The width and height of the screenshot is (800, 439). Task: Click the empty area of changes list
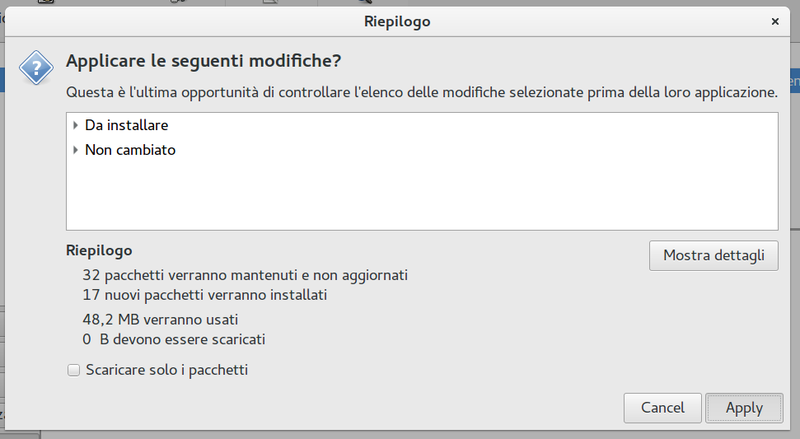tap(420, 195)
